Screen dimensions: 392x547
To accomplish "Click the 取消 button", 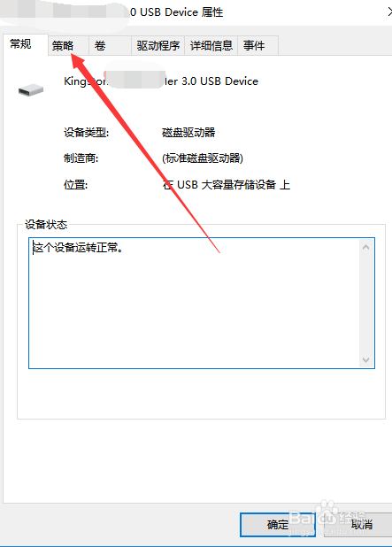I will pyautogui.click(x=361, y=524).
